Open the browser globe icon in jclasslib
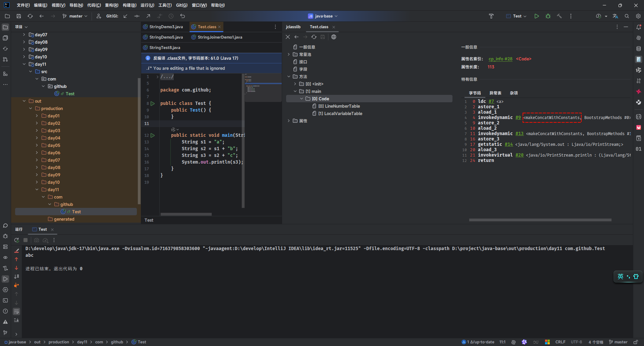The width and height of the screenshot is (644, 346). pos(334,37)
